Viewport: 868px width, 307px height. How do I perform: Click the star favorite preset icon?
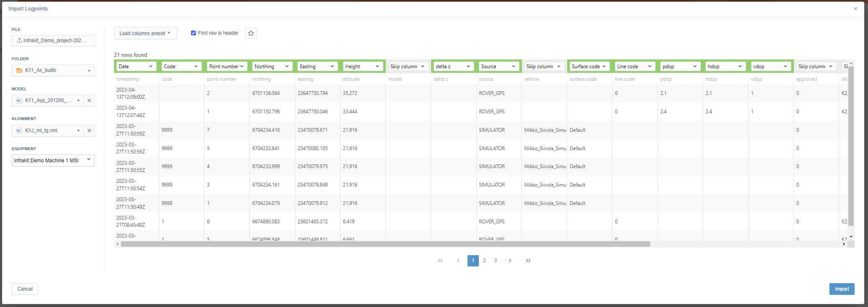coord(251,33)
